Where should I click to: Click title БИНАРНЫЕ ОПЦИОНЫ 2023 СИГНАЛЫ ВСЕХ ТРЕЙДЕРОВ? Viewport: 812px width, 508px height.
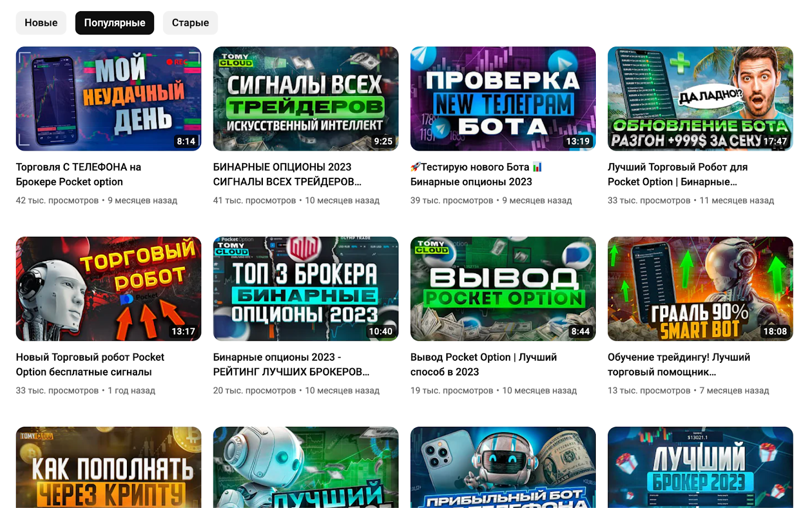(287, 174)
